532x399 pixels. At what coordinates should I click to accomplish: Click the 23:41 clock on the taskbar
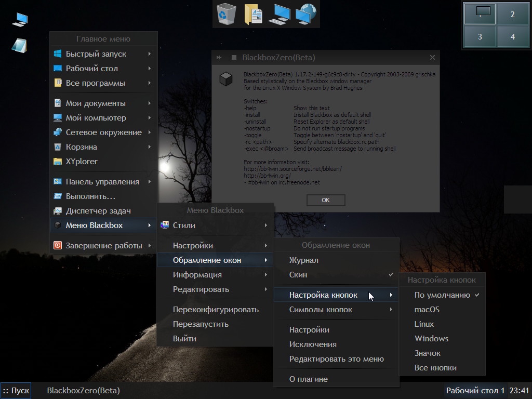519,391
